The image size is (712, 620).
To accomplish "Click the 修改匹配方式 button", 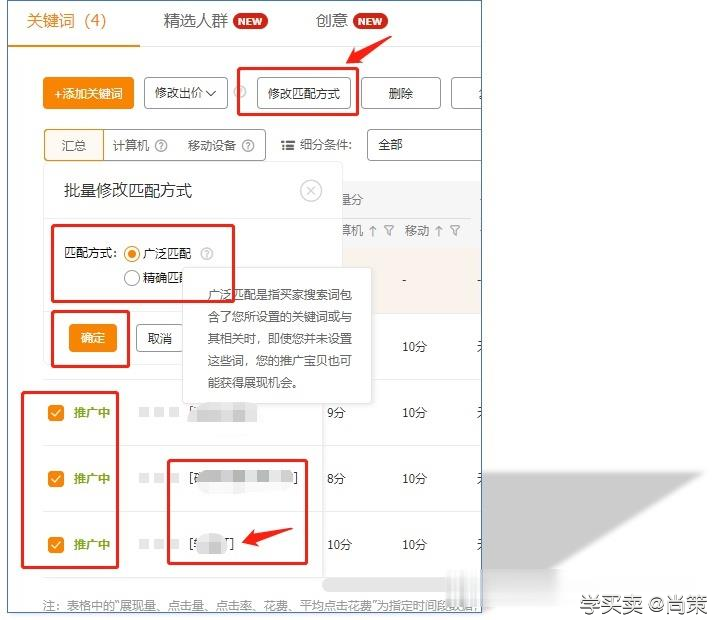I will click(x=304, y=94).
